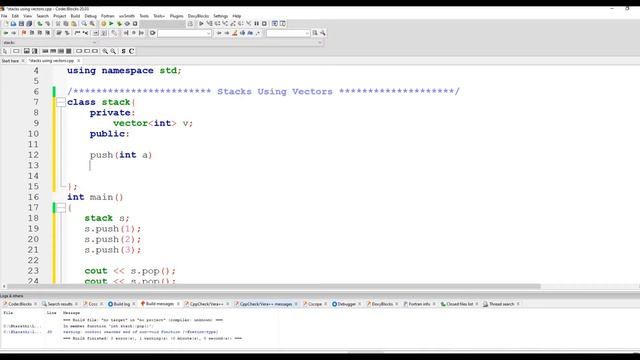Open the function list dropdown arrow on the far right
This screenshot has width=640, height=360.
320,42
